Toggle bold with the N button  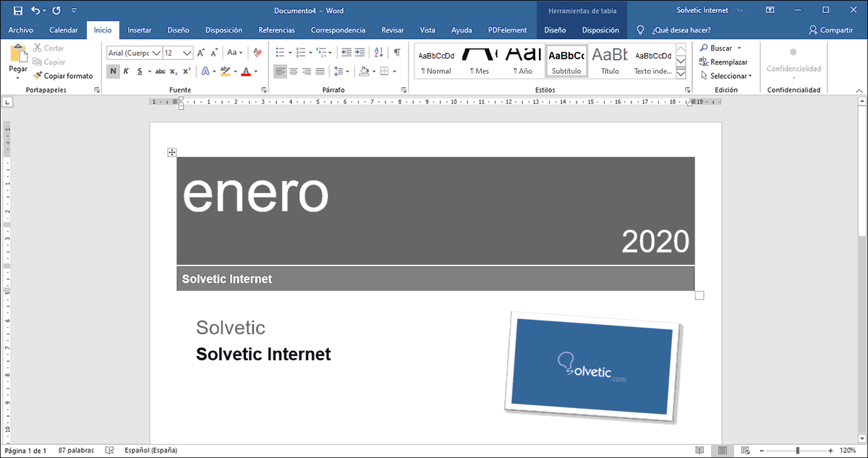click(x=114, y=71)
